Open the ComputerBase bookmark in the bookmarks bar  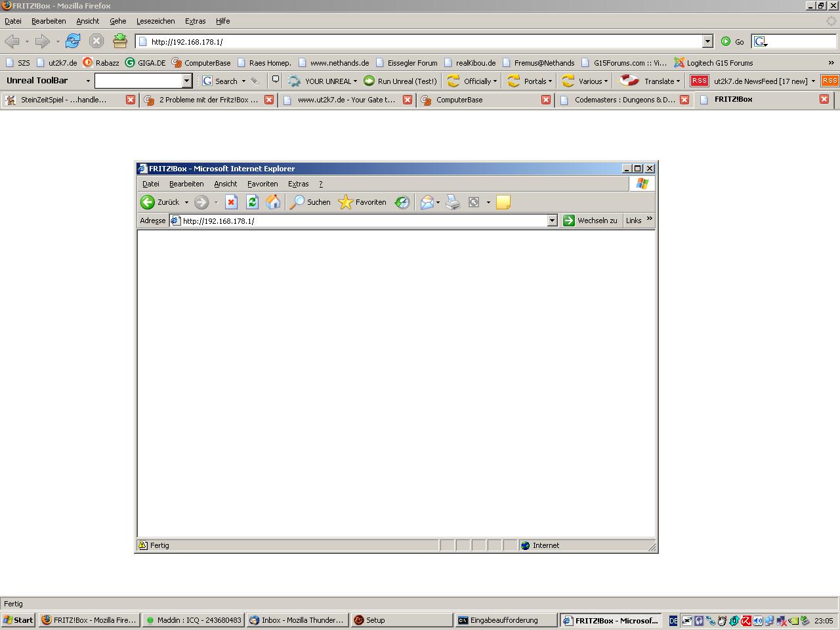201,63
